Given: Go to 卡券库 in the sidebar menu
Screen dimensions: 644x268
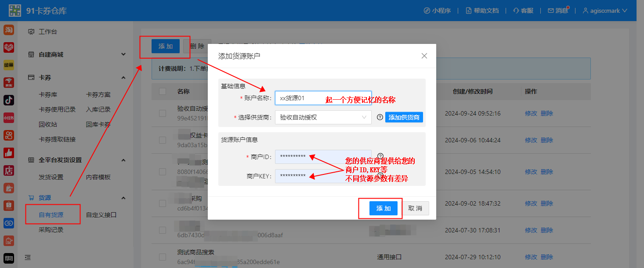Looking at the screenshot, I should point(48,94).
